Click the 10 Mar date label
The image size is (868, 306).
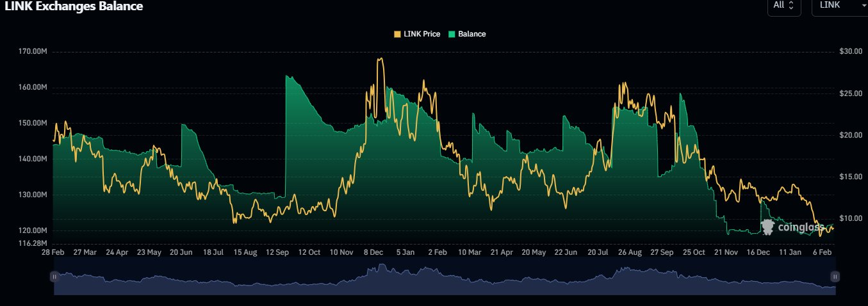(470, 253)
